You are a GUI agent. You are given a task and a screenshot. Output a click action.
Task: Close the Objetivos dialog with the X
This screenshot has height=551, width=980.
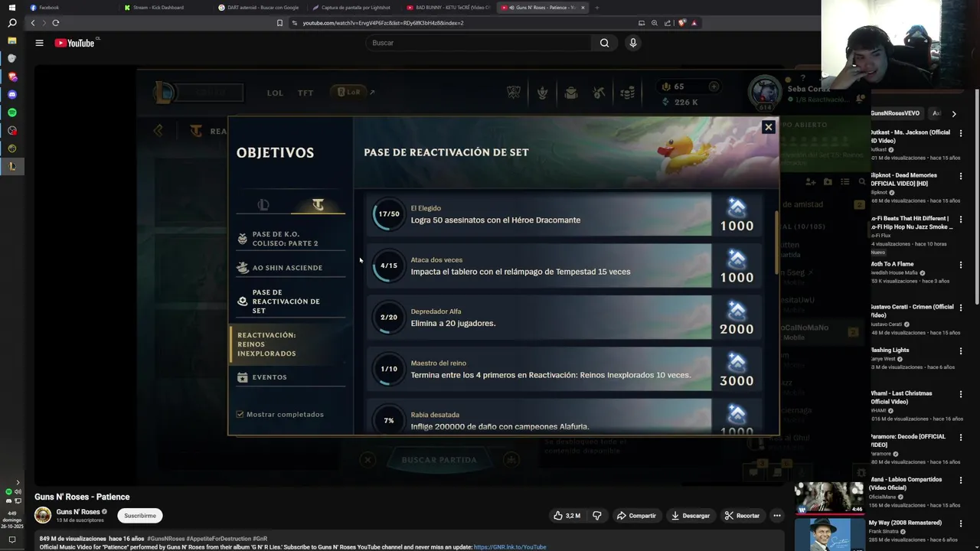tap(768, 127)
